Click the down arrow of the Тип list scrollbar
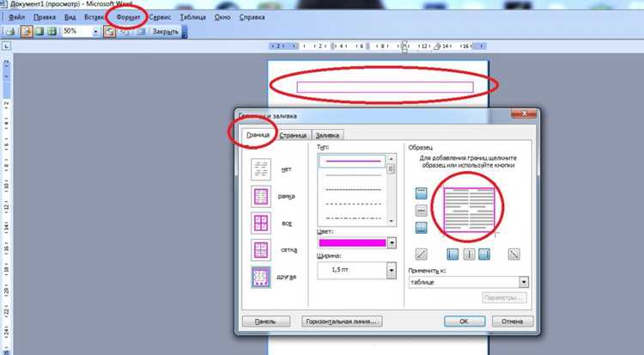The height and width of the screenshot is (355, 644). pyautogui.click(x=391, y=221)
